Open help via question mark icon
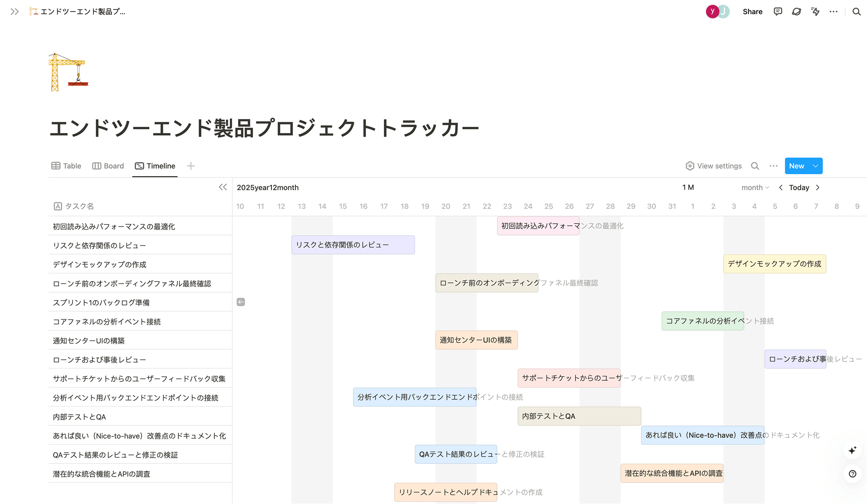Screen dimensions: 867x504 [x=852, y=474]
